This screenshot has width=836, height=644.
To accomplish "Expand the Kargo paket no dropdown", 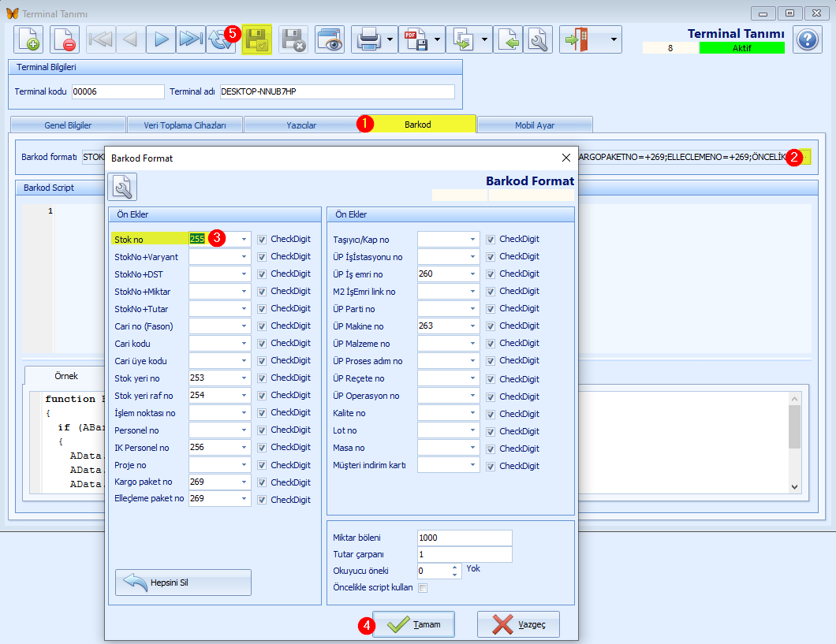I will click(244, 482).
